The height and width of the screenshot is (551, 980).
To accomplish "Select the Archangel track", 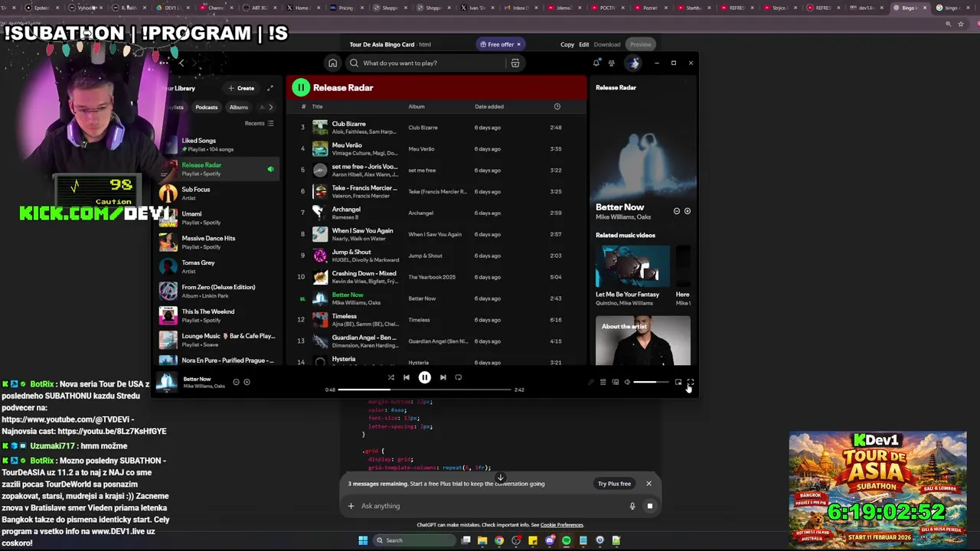I will click(x=435, y=213).
